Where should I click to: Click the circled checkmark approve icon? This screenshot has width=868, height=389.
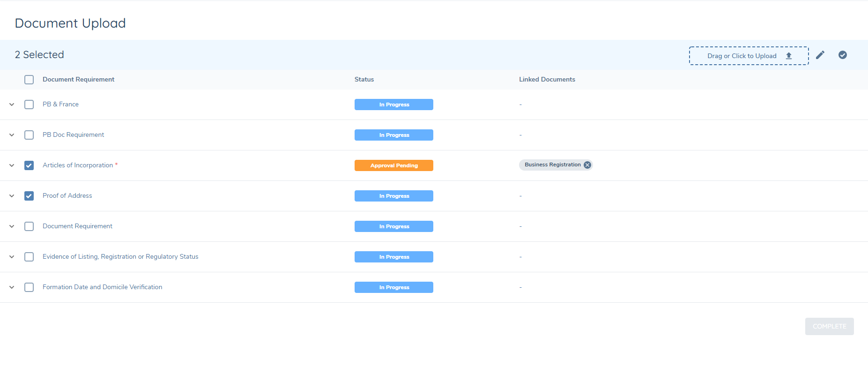[842, 55]
